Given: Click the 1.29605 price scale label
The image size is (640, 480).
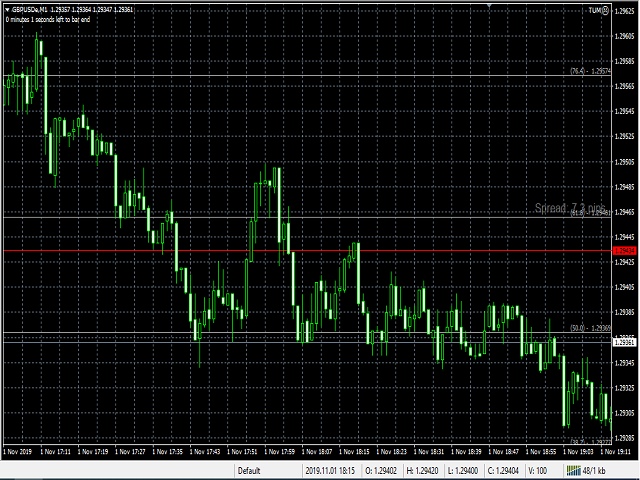Looking at the screenshot, I should [624, 36].
